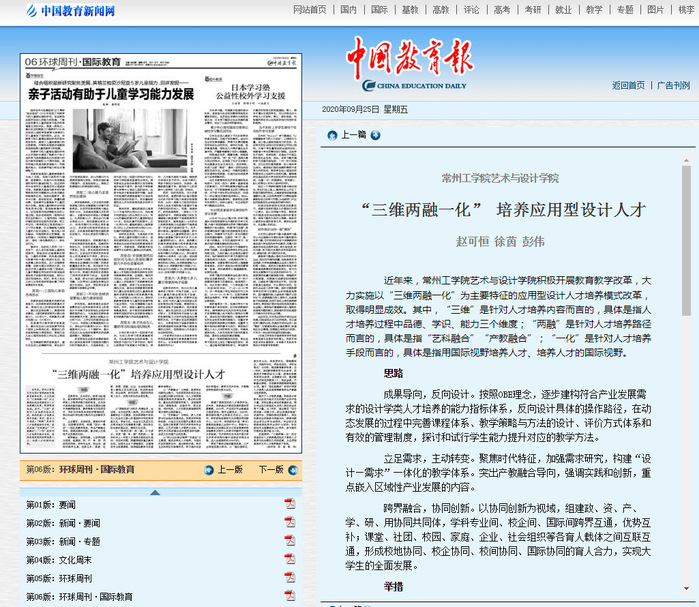Select “三维两融一化” article region in page preview
699x607 pixels.
[x=138, y=374]
